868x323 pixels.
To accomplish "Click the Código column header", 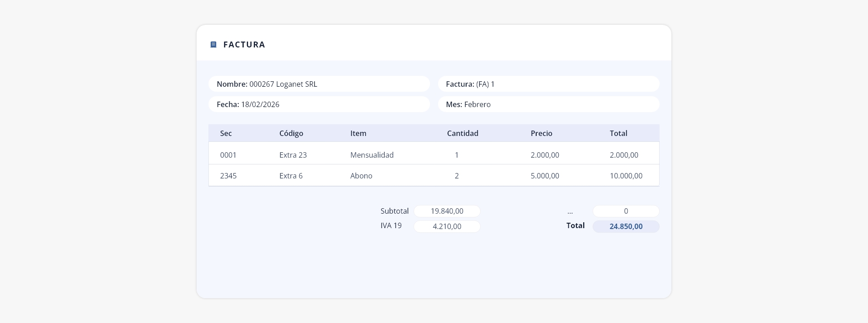I will click(x=291, y=133).
